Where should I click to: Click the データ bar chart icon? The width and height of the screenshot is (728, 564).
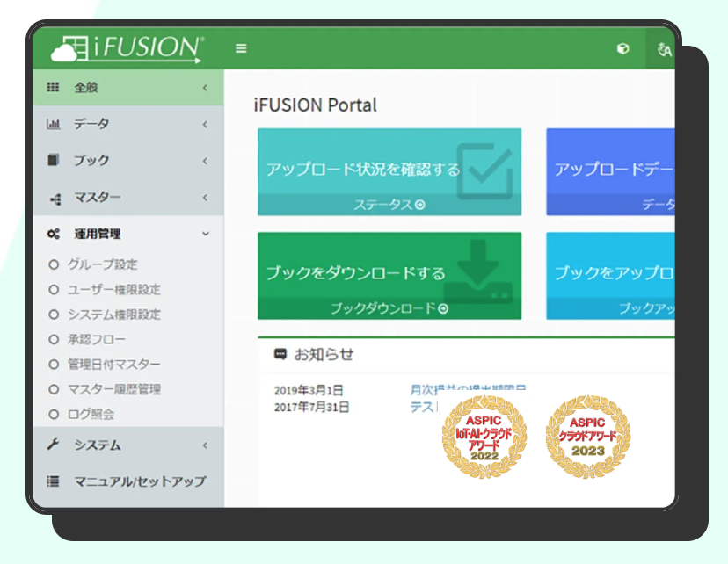point(53,124)
